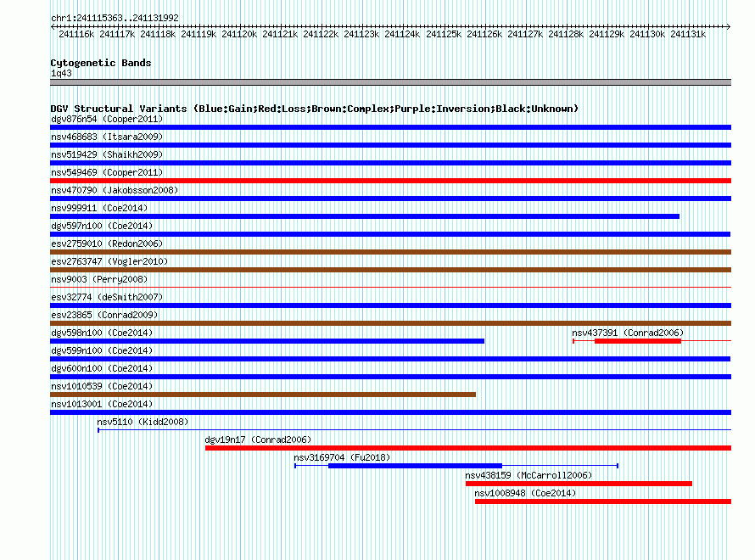The image size is (755, 560).
Task: Click the 241124k ruler position
Action: (402, 34)
